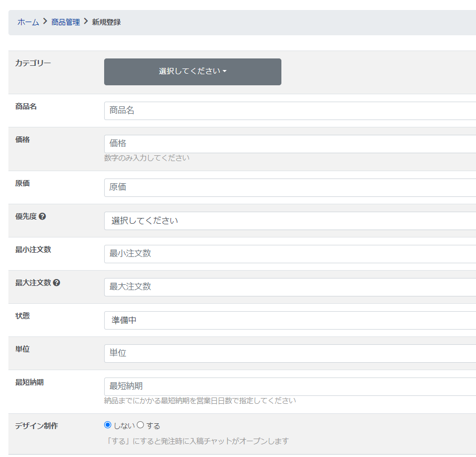Focus the 商品名 text input
This screenshot has width=476, height=457.
pyautogui.click(x=289, y=111)
